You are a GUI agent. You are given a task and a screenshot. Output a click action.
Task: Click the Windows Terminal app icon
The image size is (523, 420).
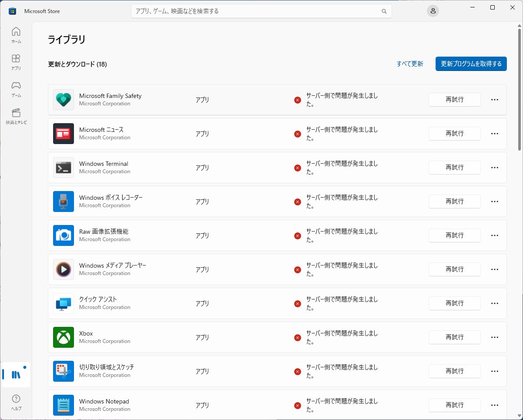pyautogui.click(x=64, y=168)
